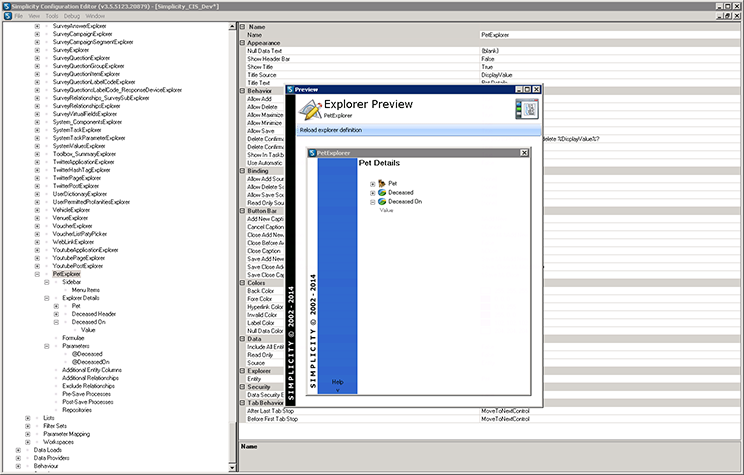Select the Pre-Save Processes node
The height and width of the screenshot is (475, 744).
point(86,394)
